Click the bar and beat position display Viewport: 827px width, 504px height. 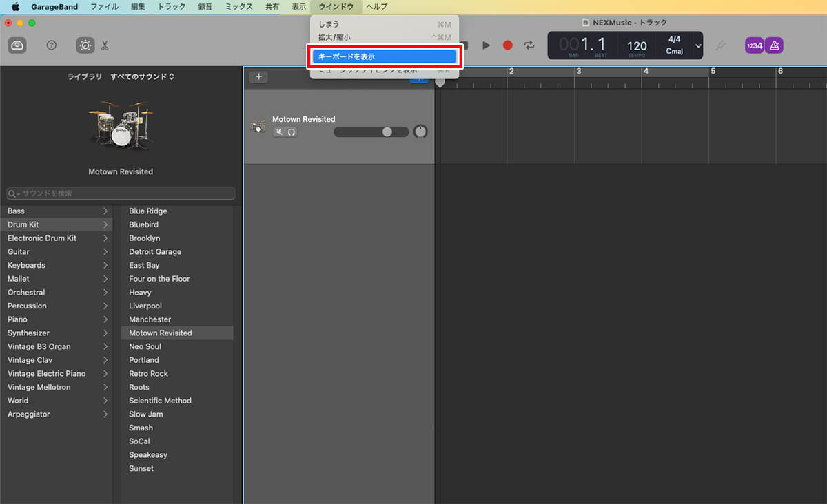pos(583,45)
